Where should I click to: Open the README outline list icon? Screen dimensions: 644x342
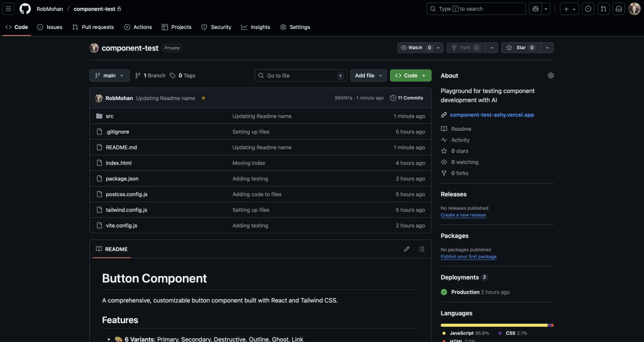(x=421, y=249)
